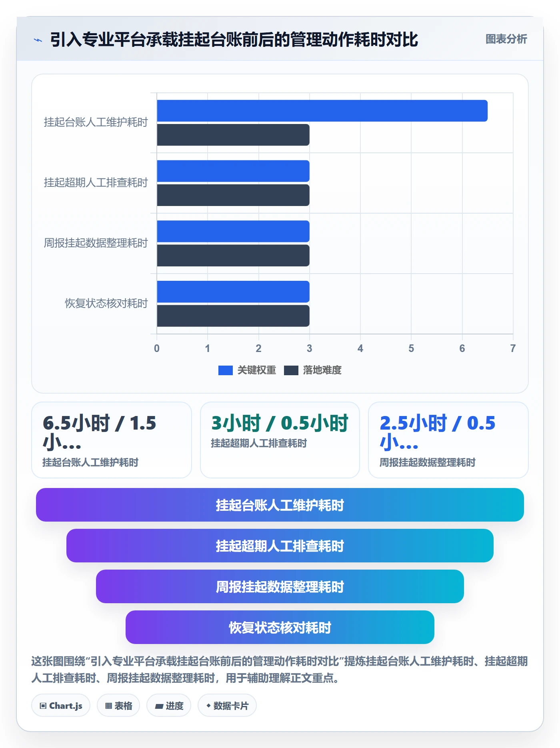Toggle the 关键权重 legend blue swatch
Viewport: 560px width, 748px height.
pyautogui.click(x=225, y=370)
